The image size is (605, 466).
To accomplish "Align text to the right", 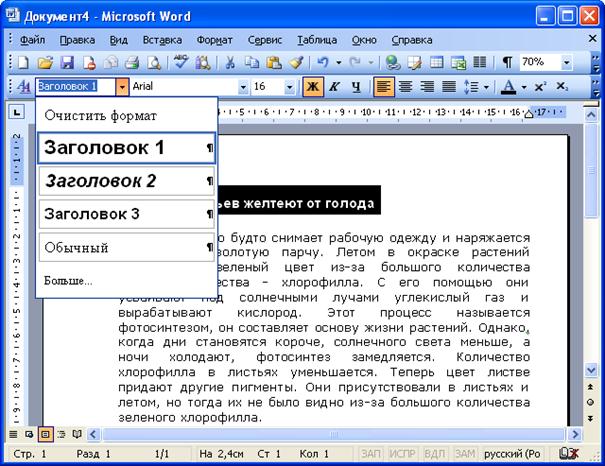I will pyautogui.click(x=427, y=86).
